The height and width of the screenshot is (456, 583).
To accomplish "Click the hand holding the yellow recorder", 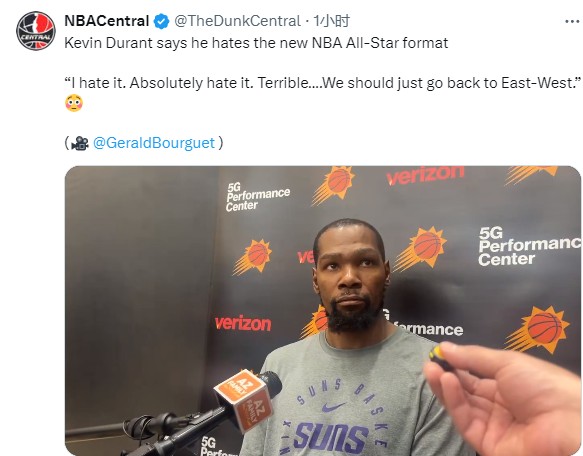I will pos(503,398).
